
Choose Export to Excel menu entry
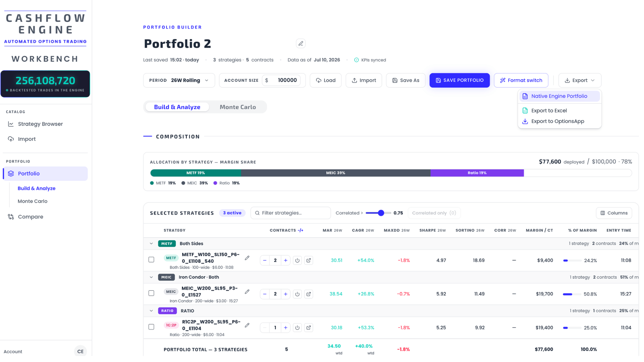coord(559,111)
